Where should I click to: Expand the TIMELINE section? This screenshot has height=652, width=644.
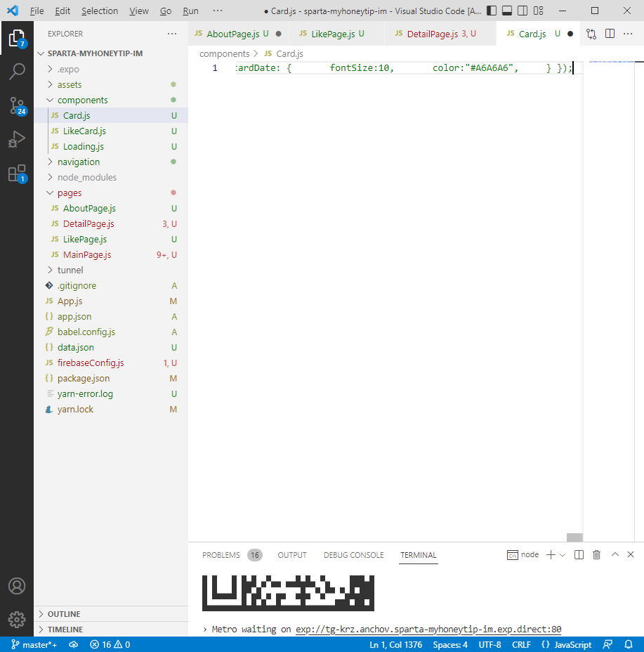(x=110, y=630)
